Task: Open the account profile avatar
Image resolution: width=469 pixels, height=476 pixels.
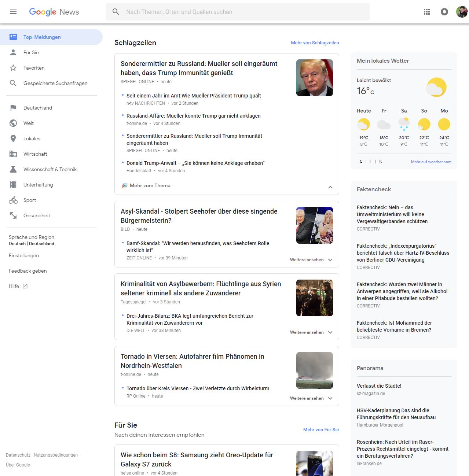Action: point(462,12)
